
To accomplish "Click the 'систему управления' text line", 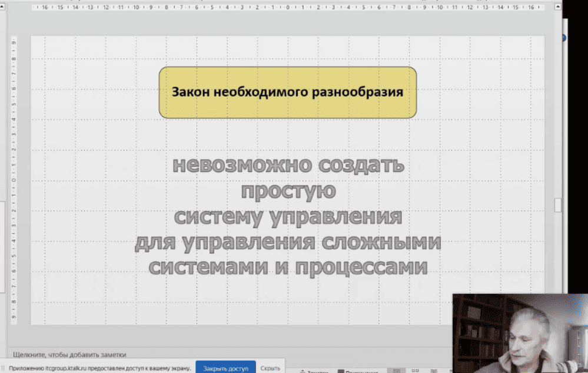I will [288, 216].
